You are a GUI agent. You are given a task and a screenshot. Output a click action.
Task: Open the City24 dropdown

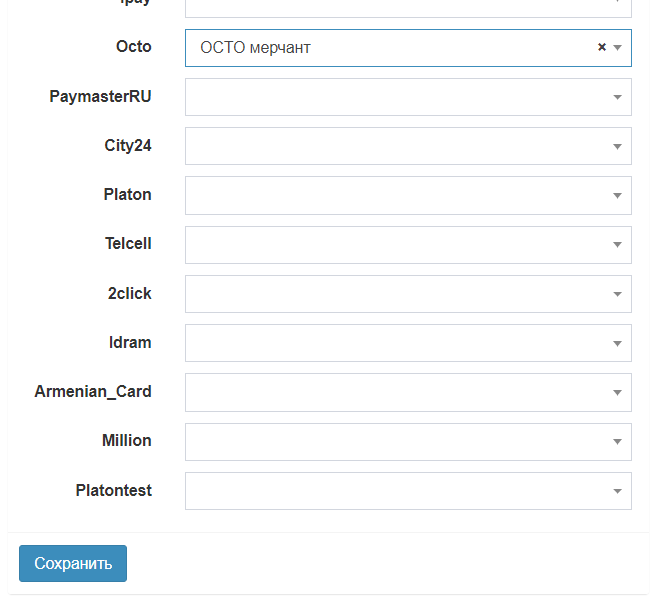coord(408,146)
